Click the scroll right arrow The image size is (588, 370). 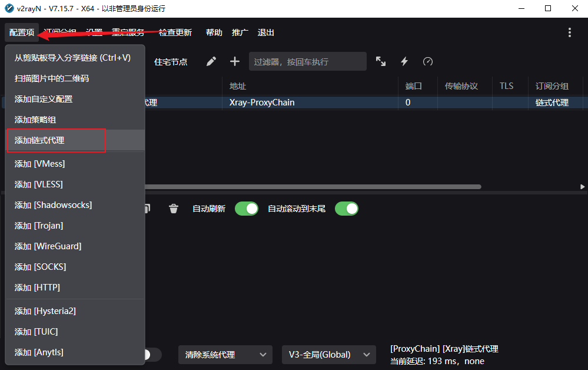point(582,187)
